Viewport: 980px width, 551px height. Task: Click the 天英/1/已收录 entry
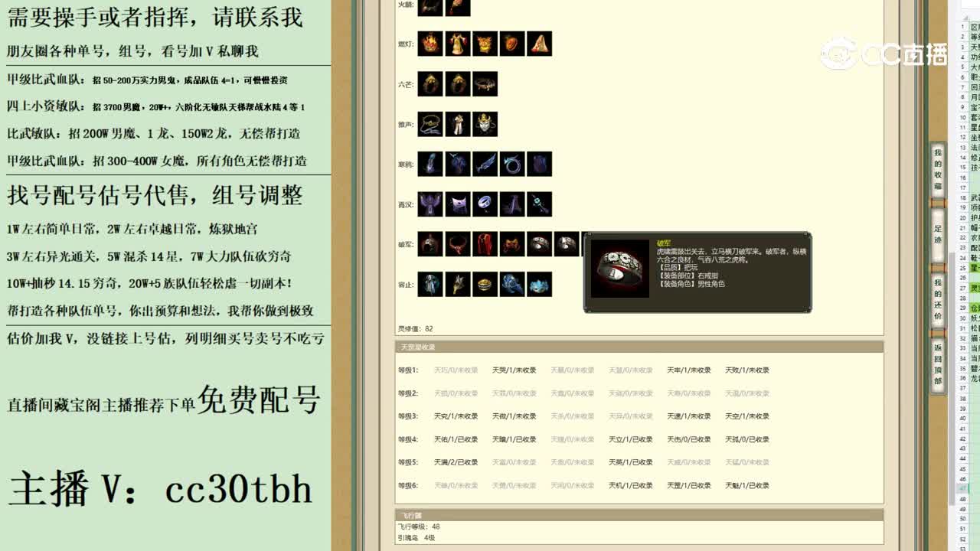click(630, 462)
